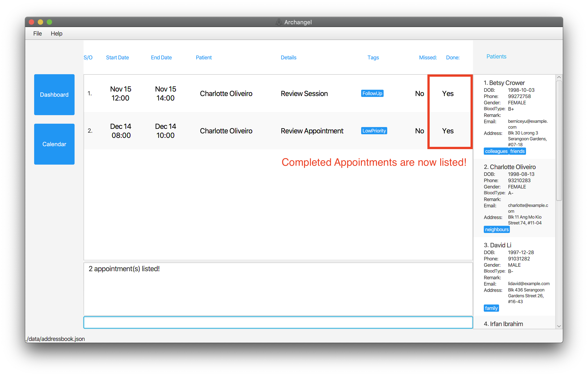
Task: Select the Review Appointment details text
Action: click(x=312, y=131)
